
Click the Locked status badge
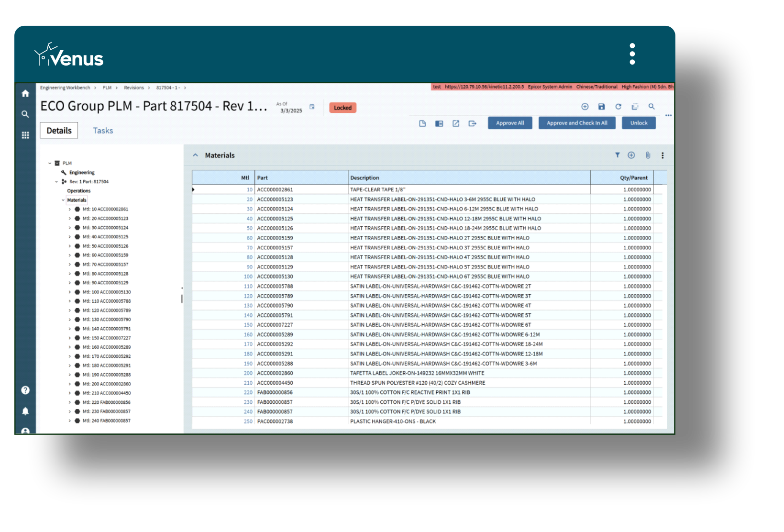(342, 108)
